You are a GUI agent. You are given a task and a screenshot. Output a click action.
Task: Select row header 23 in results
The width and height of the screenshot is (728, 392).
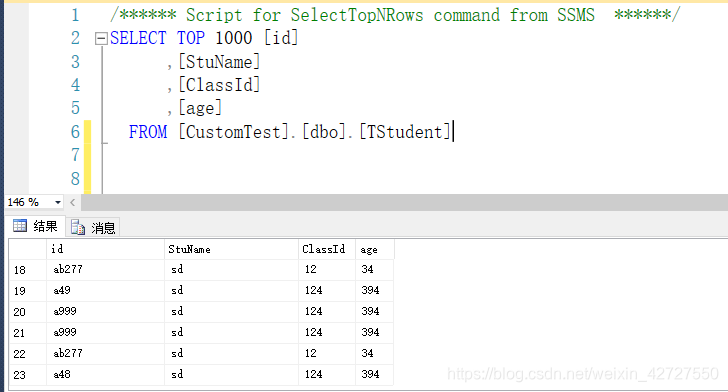28,375
